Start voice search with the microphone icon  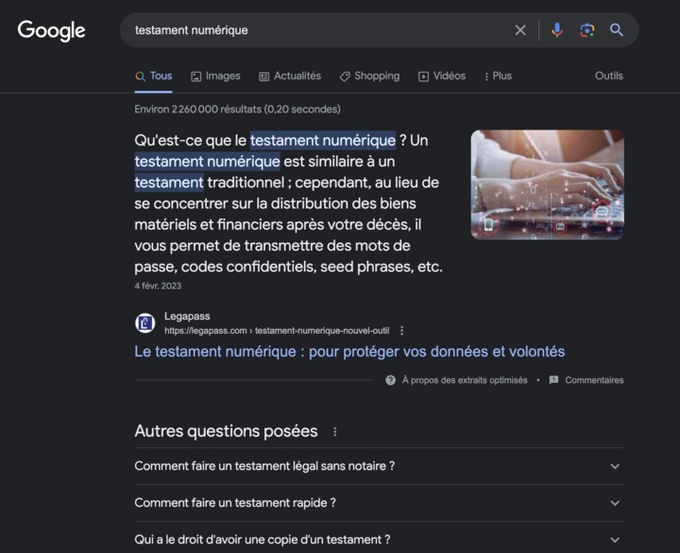click(x=557, y=30)
